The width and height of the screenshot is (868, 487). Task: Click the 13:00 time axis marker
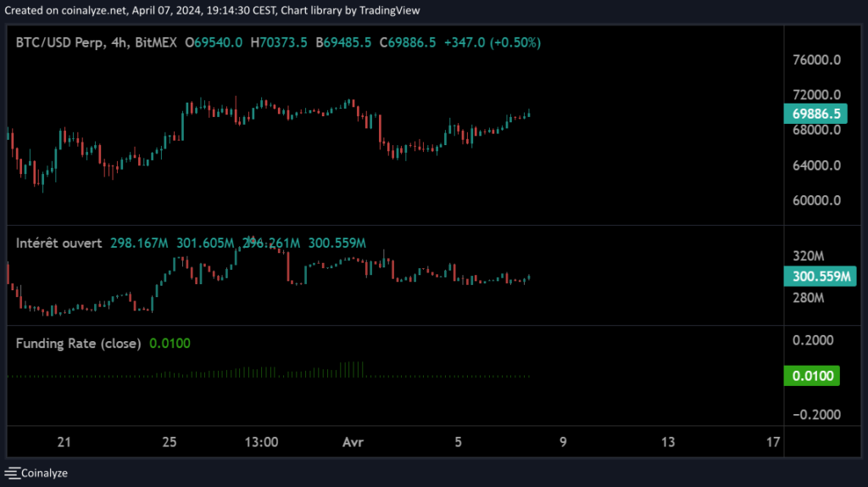point(261,442)
